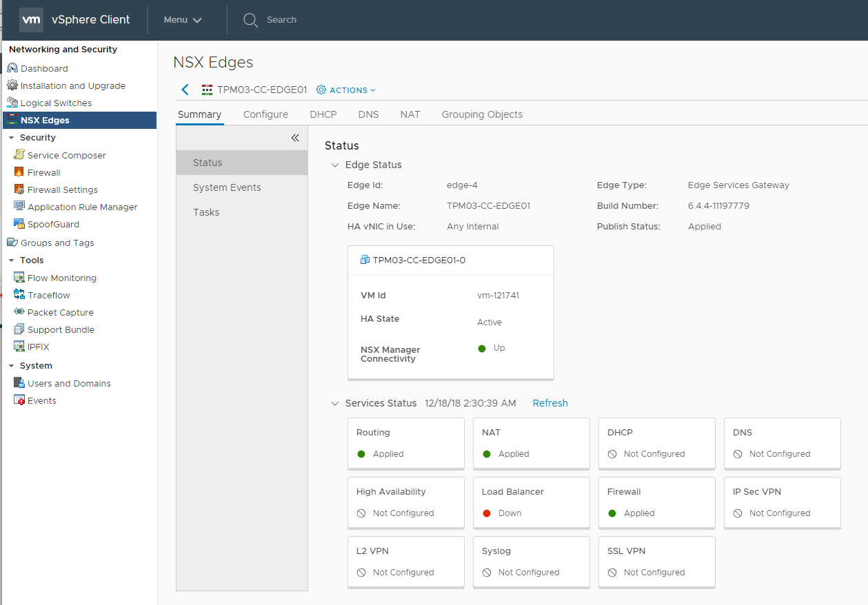Open Traceflow in the Tools section
Screen dimensions: 868x605
pos(49,295)
